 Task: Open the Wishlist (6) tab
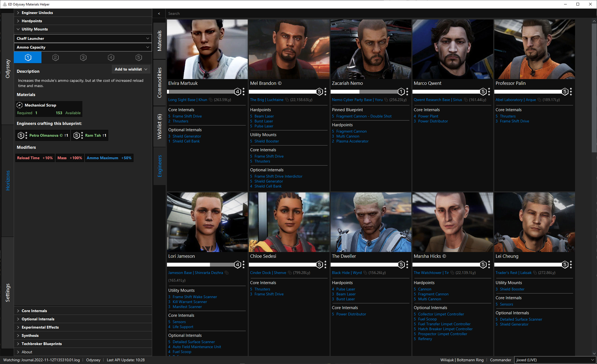pyautogui.click(x=159, y=127)
